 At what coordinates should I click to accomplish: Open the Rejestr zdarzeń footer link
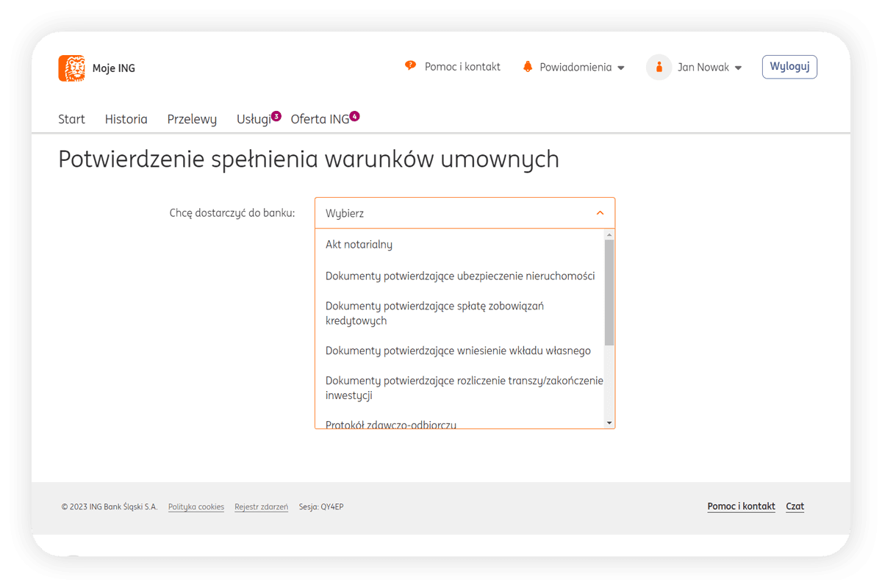pyautogui.click(x=261, y=506)
